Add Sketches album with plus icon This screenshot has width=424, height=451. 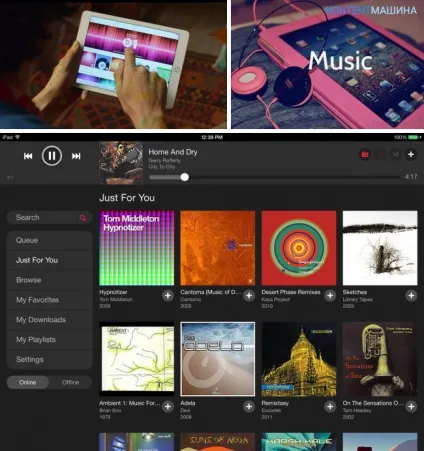411,295
